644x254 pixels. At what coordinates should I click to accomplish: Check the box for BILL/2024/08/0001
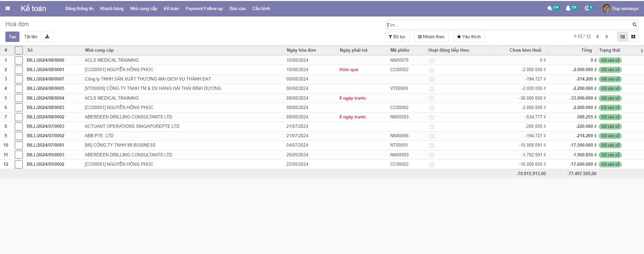coord(19,70)
